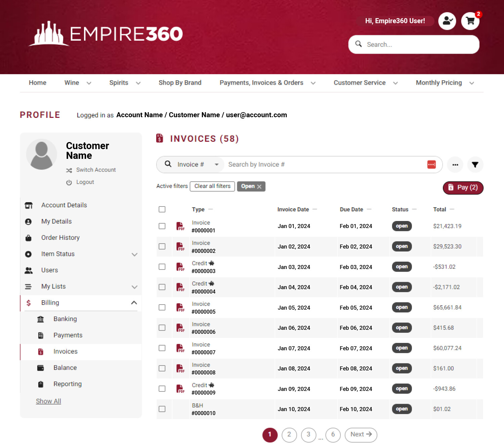504x447 pixels.
Task: Check the select-all invoices checkbox
Action: pyautogui.click(x=162, y=209)
